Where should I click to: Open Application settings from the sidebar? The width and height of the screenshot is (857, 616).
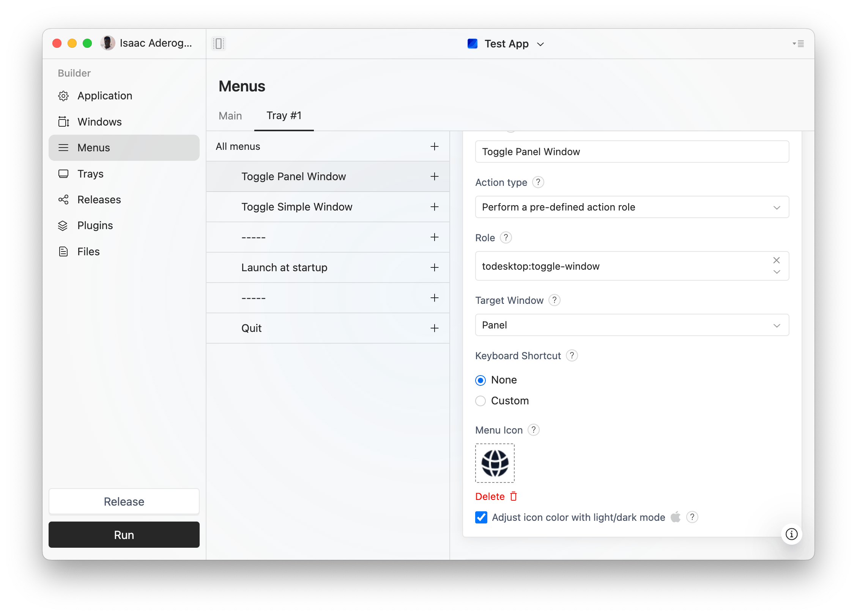coord(104,96)
